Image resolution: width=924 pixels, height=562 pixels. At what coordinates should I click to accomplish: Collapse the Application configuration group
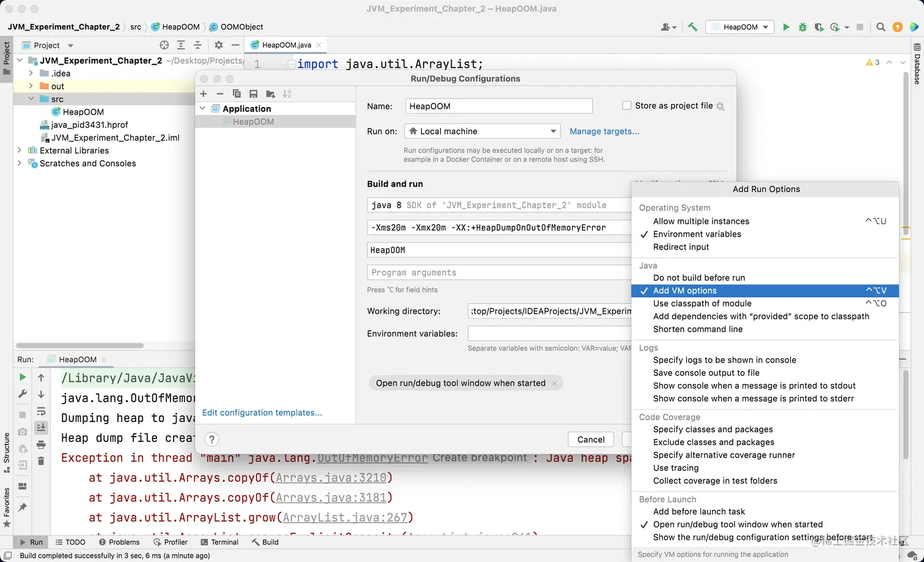[203, 109]
